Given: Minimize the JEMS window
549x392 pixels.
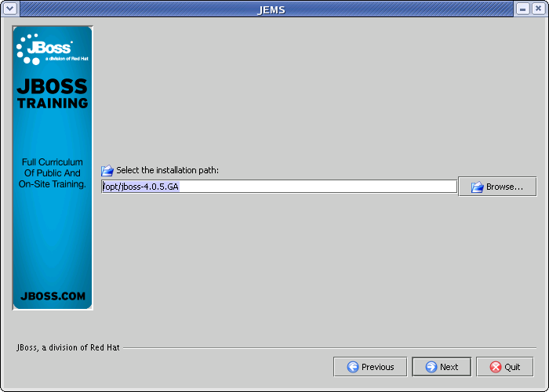Looking at the screenshot, I should [522, 9].
